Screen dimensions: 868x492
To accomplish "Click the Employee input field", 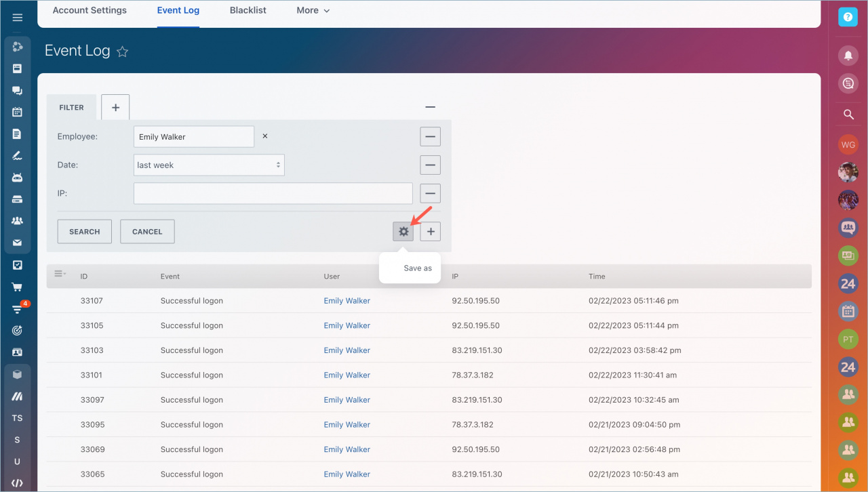I will coord(194,136).
